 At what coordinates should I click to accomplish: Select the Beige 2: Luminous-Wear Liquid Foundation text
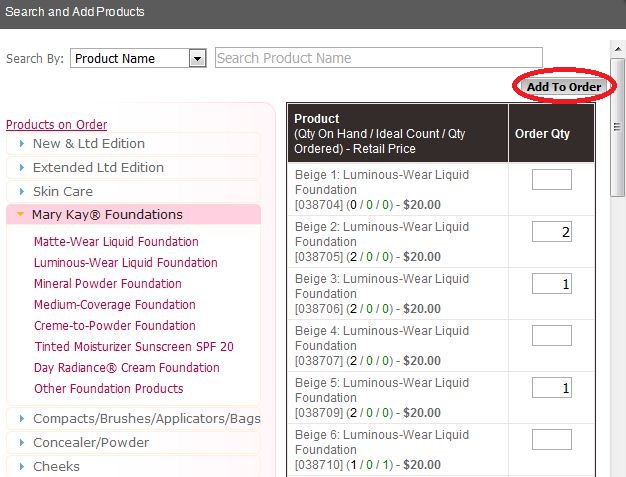click(x=382, y=234)
